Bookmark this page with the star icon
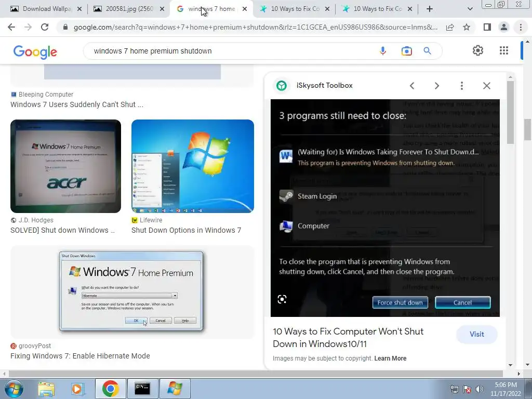This screenshot has height=399, width=532. (x=467, y=27)
